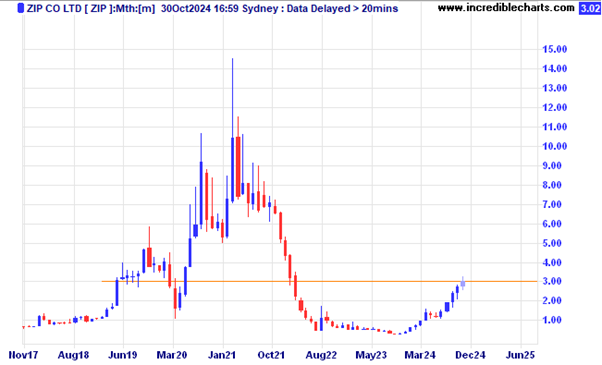Click the Aug18 date axis label
This screenshot has height=365, width=602.
point(73,355)
